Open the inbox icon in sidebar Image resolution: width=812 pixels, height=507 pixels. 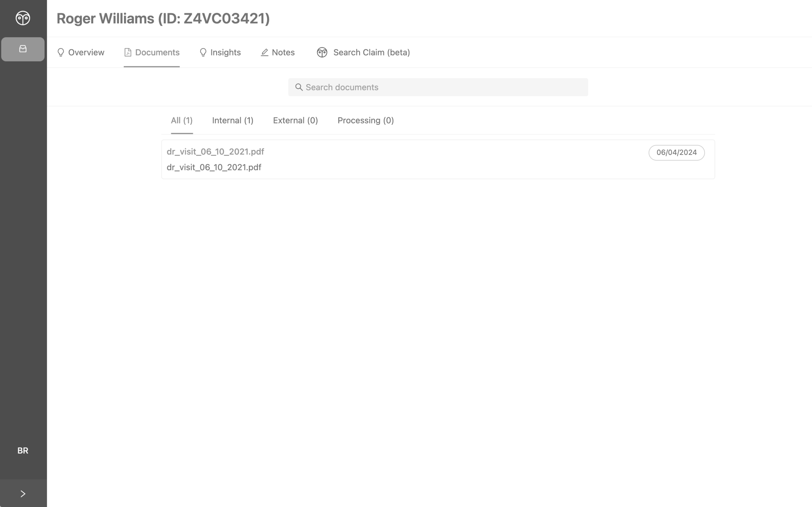pos(23,49)
